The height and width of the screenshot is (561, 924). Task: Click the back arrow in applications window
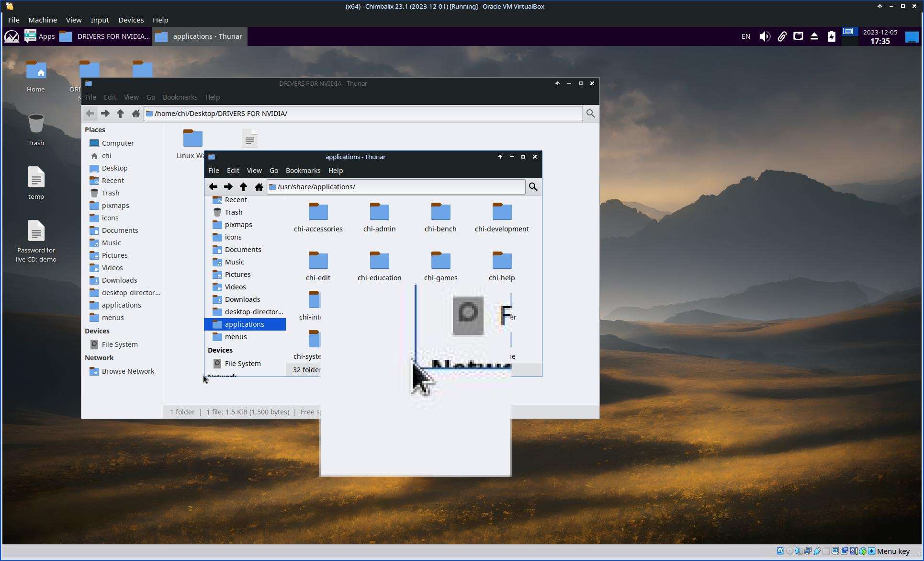coord(213,187)
